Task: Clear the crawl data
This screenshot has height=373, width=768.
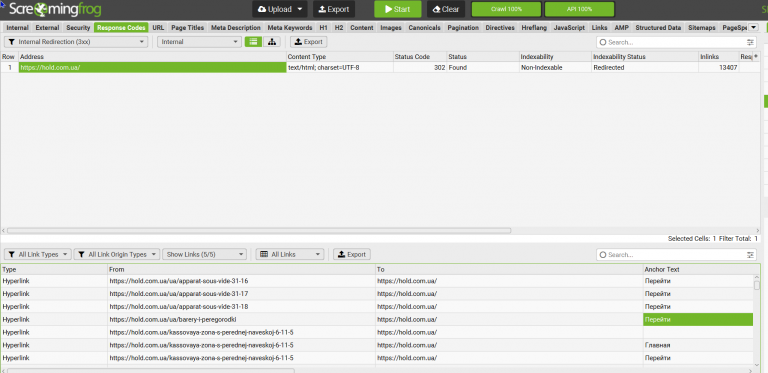Action: pyautogui.click(x=446, y=9)
